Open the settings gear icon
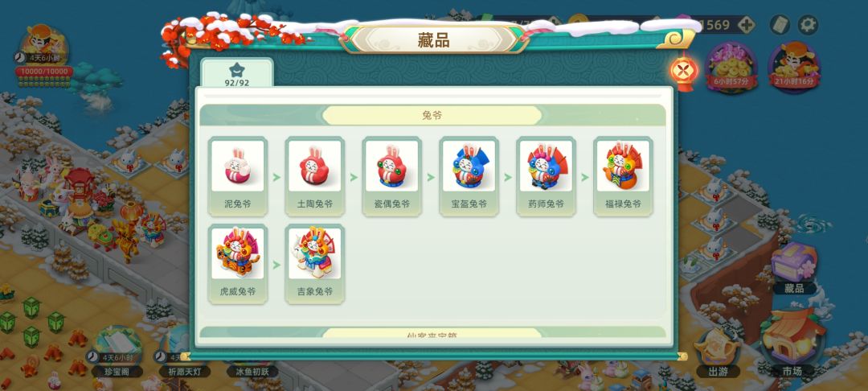The width and height of the screenshot is (868, 391). (808, 25)
